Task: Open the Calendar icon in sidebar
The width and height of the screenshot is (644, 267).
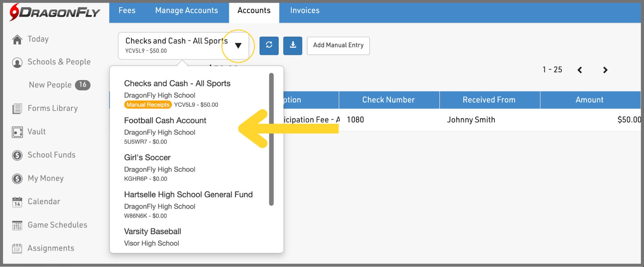Action: click(x=17, y=202)
